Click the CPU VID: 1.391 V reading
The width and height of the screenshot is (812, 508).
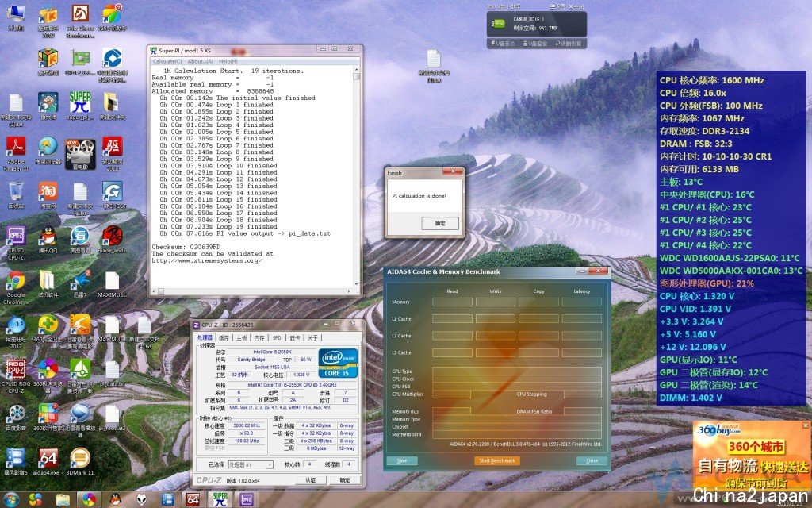tap(695, 309)
